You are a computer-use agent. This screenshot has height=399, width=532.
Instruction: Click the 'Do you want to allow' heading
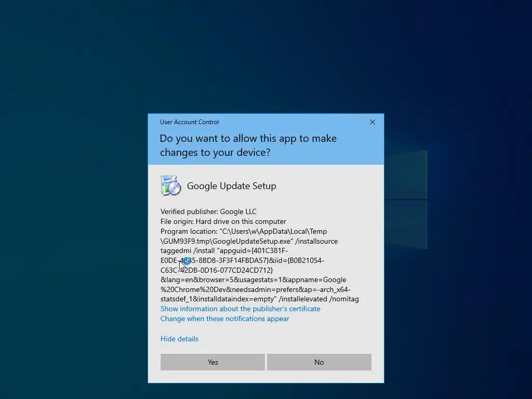tap(248, 145)
